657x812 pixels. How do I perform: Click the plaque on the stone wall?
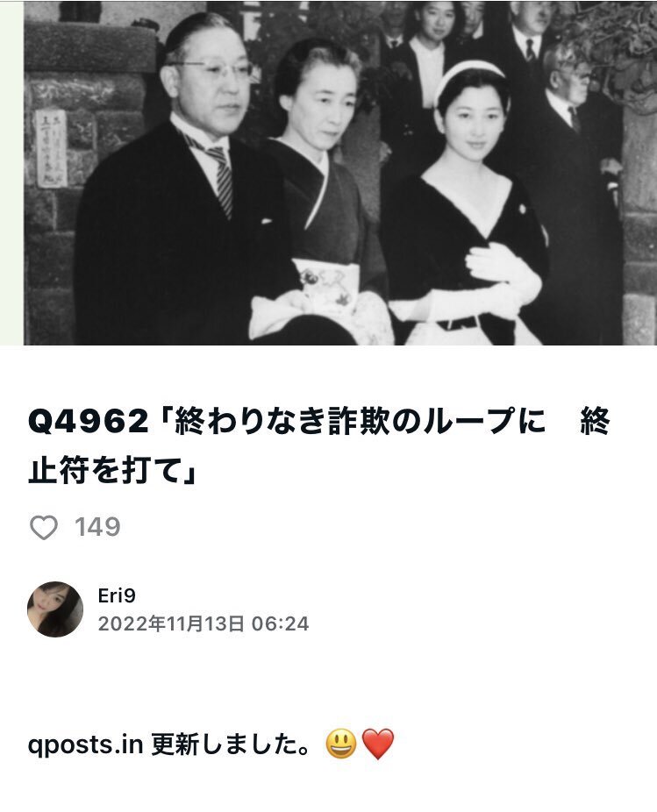51,148
